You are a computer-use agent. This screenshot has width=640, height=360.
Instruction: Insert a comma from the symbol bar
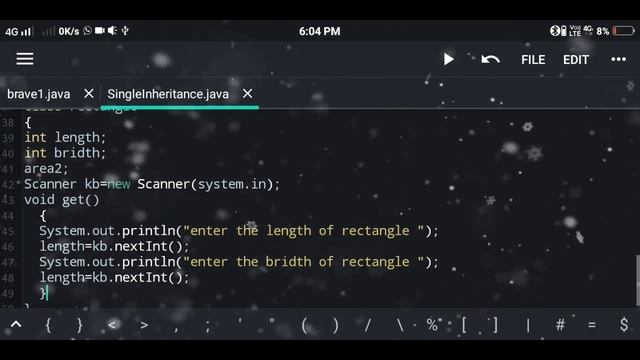tap(176, 329)
